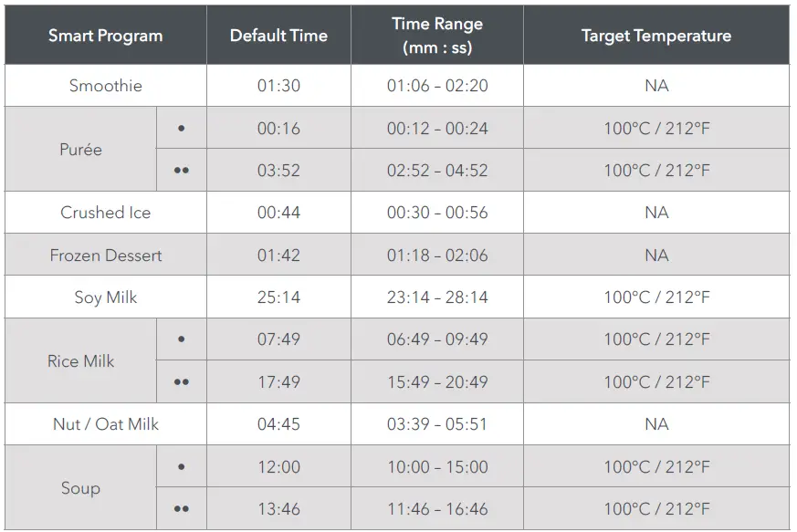
Task: Select the 15:49 – 20:49 time range
Action: pos(437,382)
